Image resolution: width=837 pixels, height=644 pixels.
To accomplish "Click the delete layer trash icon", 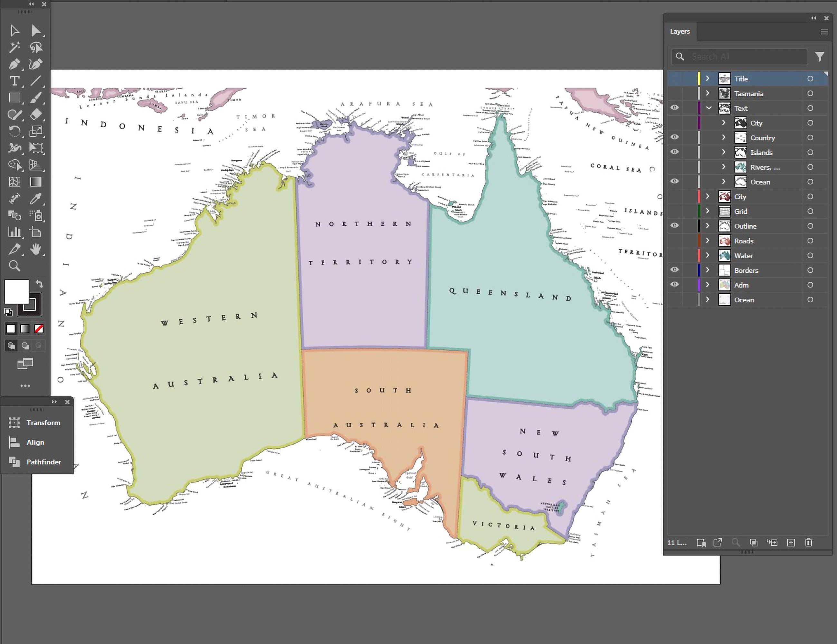I will (809, 543).
